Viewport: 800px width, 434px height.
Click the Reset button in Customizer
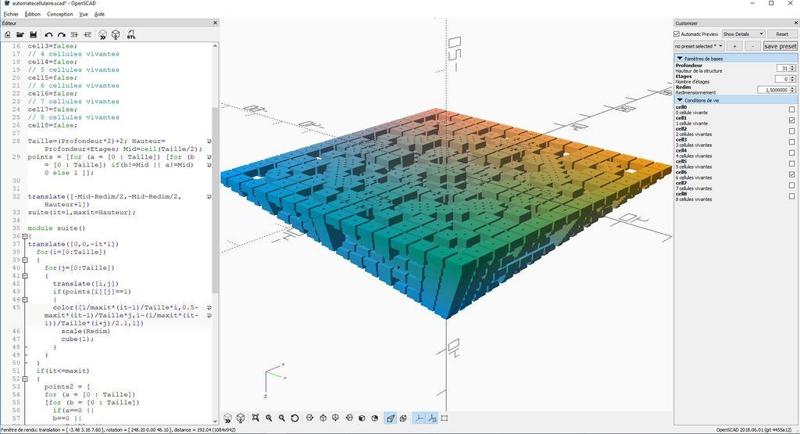click(782, 34)
